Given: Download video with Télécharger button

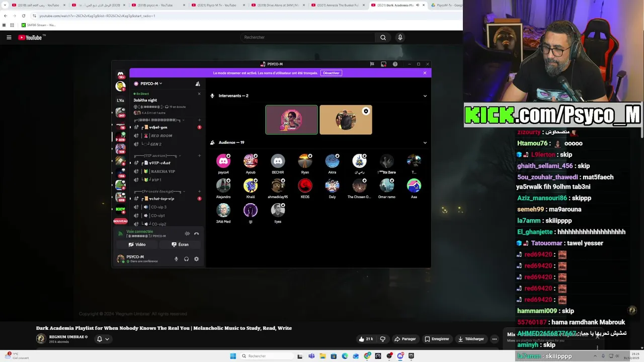Looking at the screenshot, I should [471, 339].
